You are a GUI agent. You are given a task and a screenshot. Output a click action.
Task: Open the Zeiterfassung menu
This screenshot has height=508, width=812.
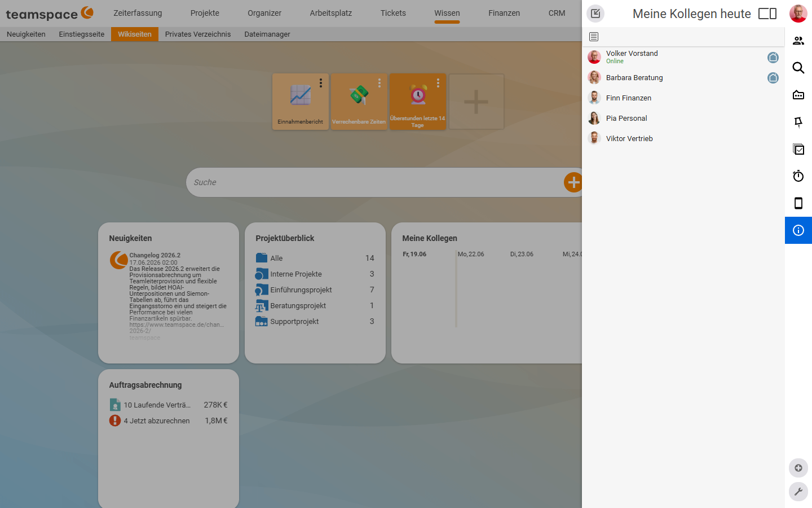(138, 13)
